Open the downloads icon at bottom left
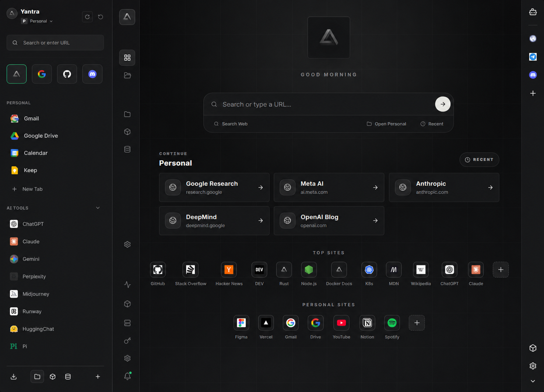 [x=14, y=377]
